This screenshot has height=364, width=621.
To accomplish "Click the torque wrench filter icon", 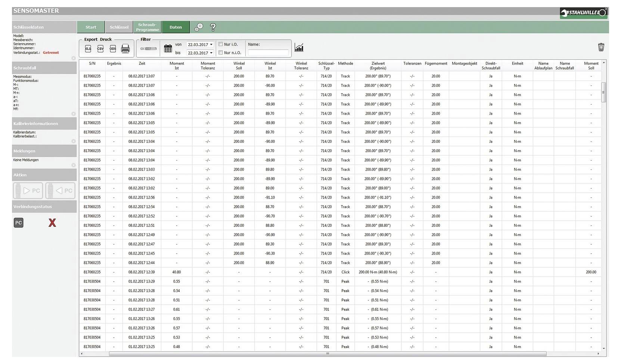I will coord(148,49).
